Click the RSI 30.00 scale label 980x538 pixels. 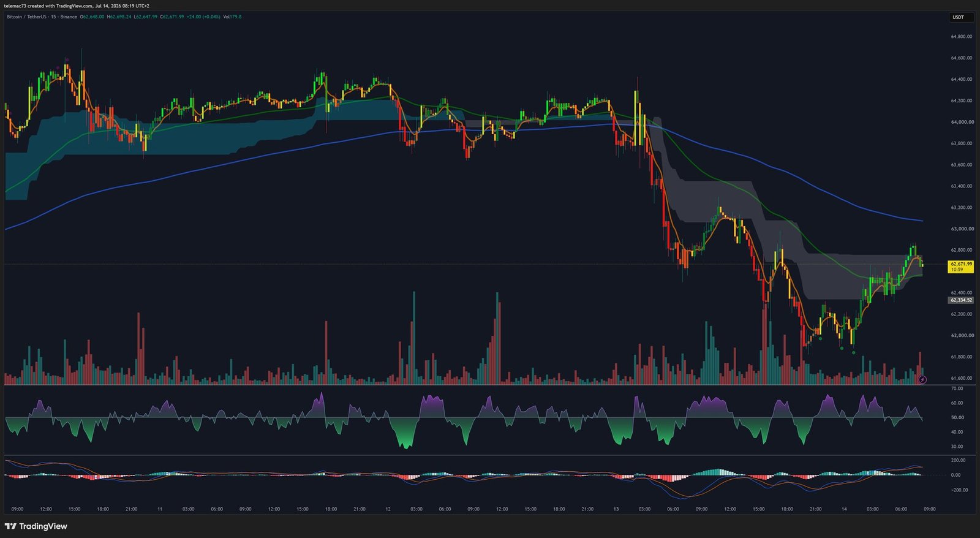pos(957,447)
